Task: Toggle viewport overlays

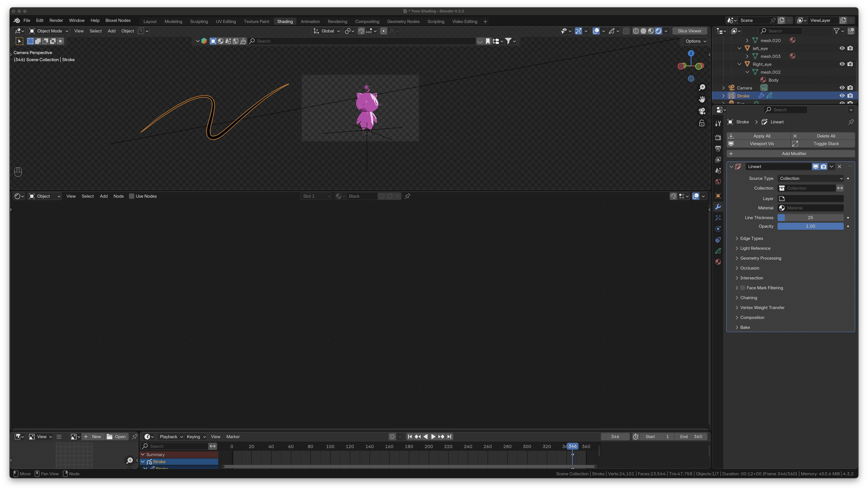Action: pos(596,31)
